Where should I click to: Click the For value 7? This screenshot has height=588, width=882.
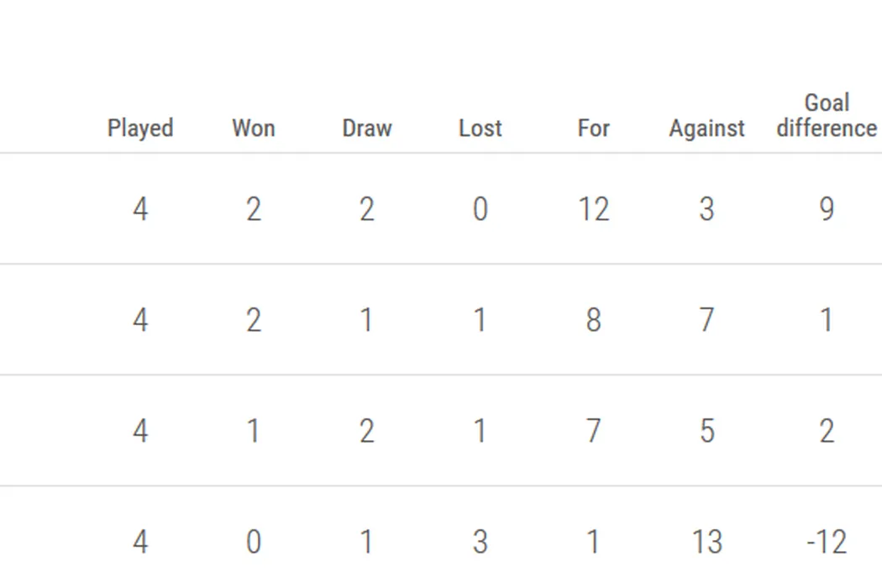pyautogui.click(x=593, y=431)
